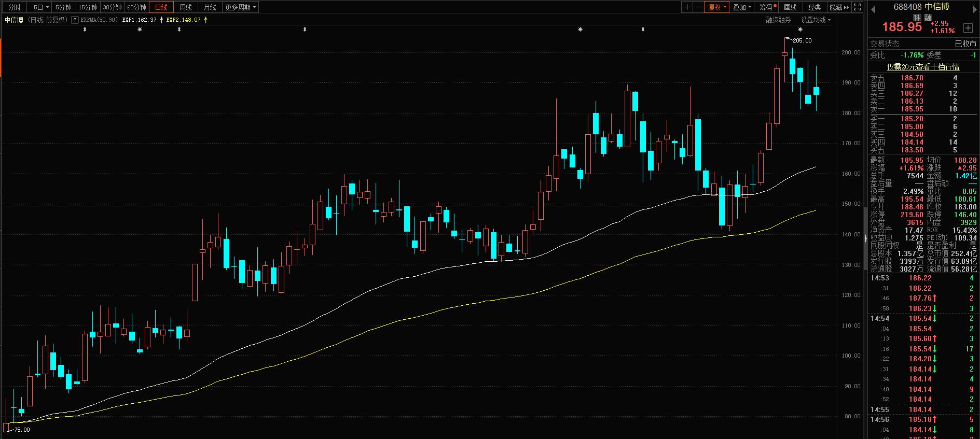Click the 科 badge under stock name
This screenshot has height=439, width=980.
(x=917, y=18)
